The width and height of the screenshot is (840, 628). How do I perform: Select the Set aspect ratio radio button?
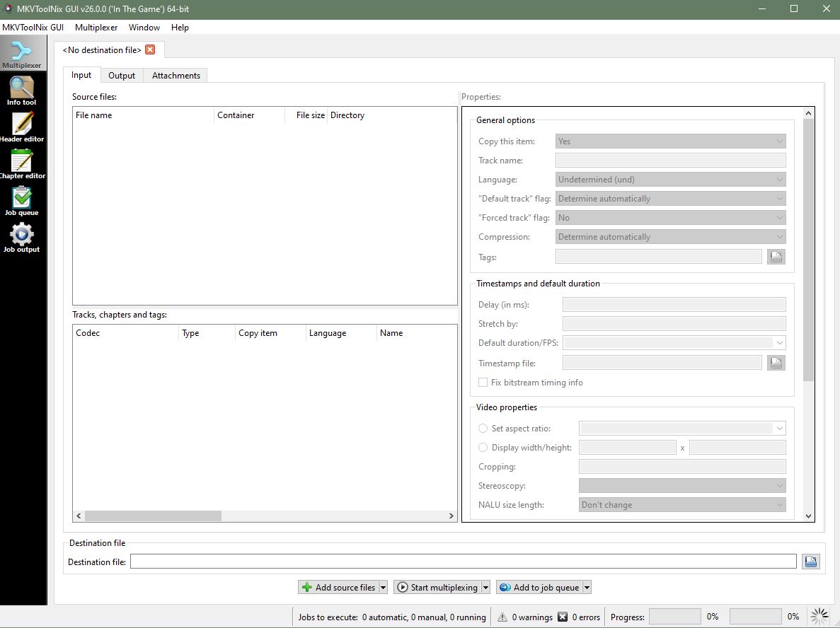(483, 429)
